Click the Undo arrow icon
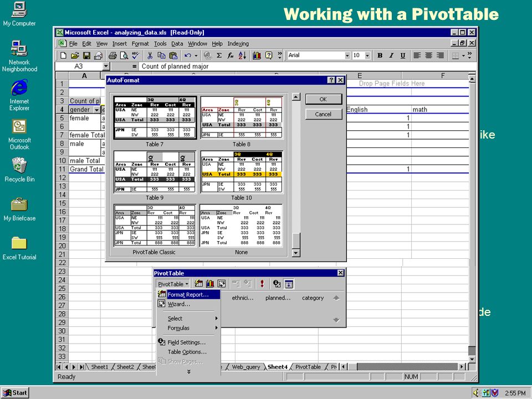532x399 pixels. click(x=187, y=55)
